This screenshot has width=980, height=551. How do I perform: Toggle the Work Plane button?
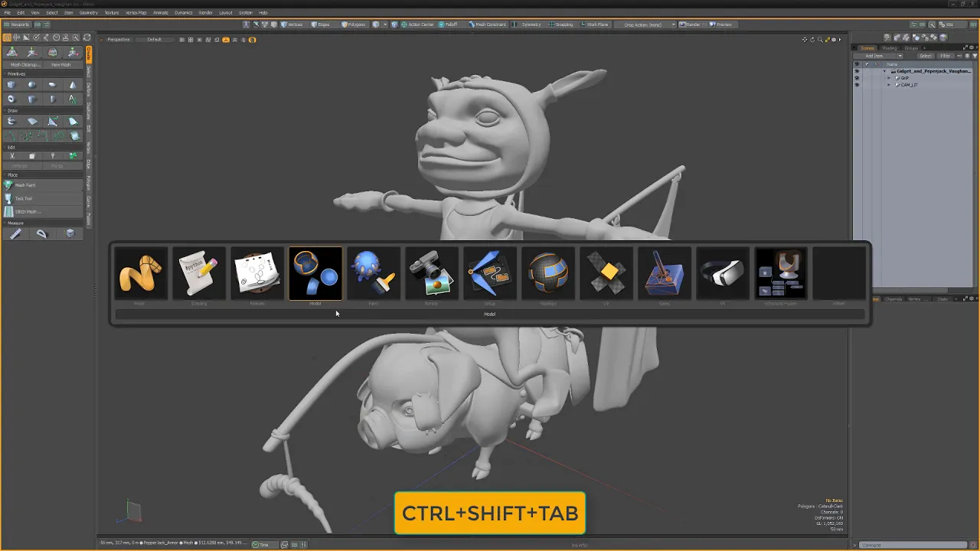(x=594, y=24)
